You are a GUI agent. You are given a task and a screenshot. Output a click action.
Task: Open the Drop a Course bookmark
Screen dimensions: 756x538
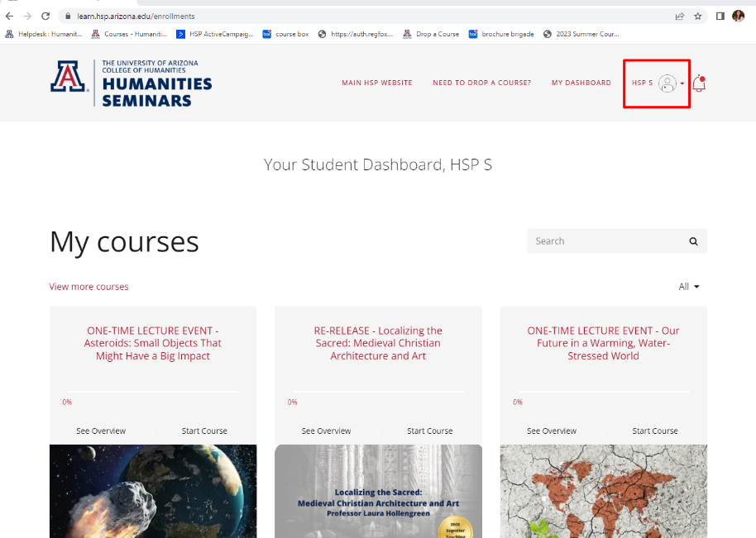(x=431, y=34)
